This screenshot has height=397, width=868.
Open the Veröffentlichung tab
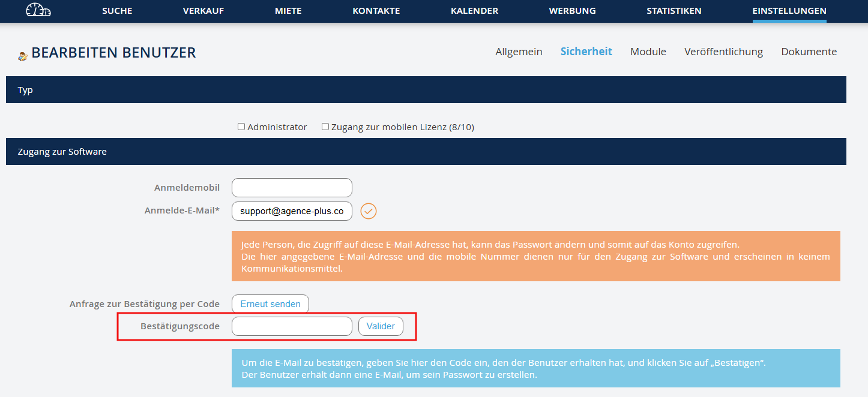coord(723,52)
